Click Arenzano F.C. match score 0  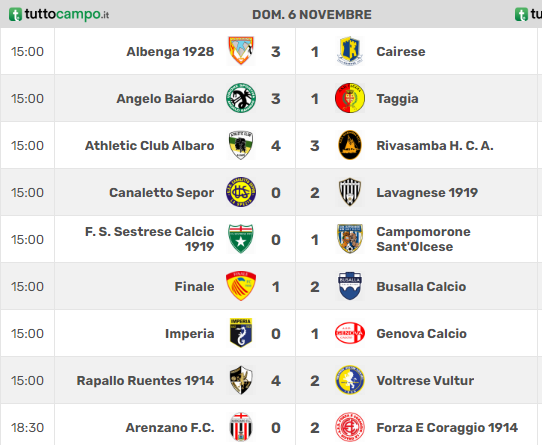tap(275, 428)
